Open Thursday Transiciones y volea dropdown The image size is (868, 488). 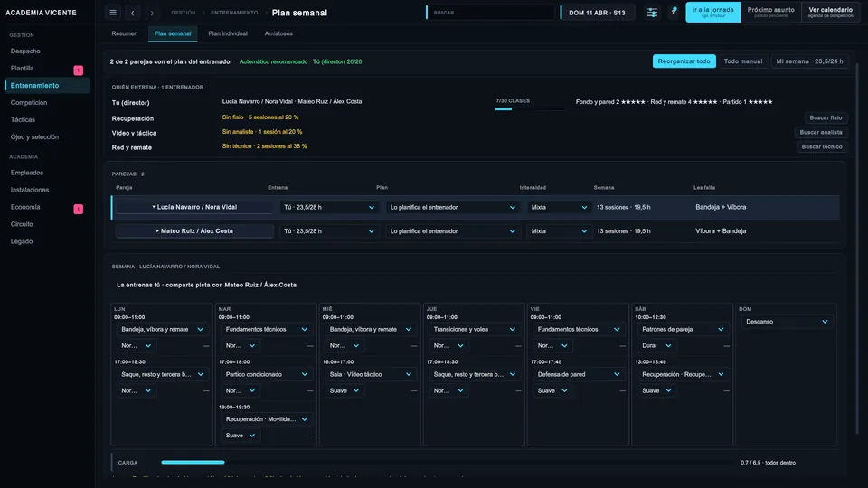(x=474, y=329)
